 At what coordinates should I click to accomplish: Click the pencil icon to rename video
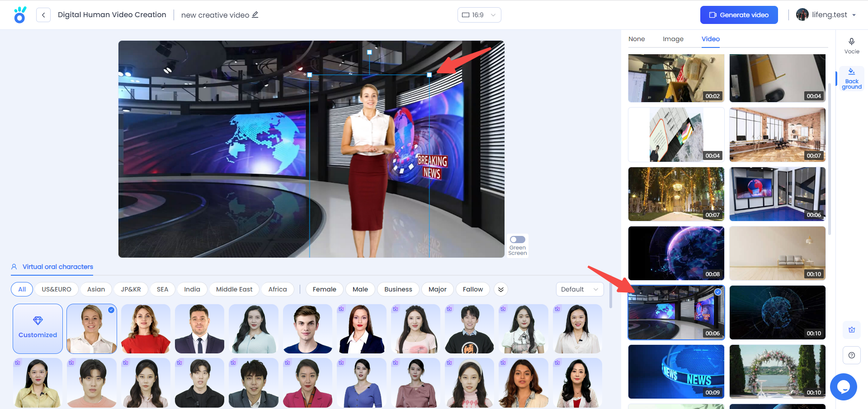tap(255, 15)
